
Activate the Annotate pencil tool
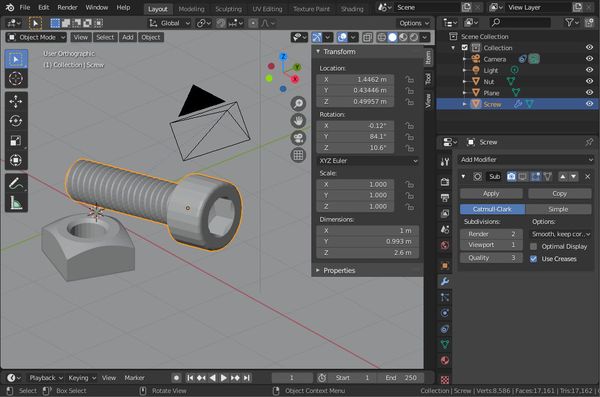point(16,183)
